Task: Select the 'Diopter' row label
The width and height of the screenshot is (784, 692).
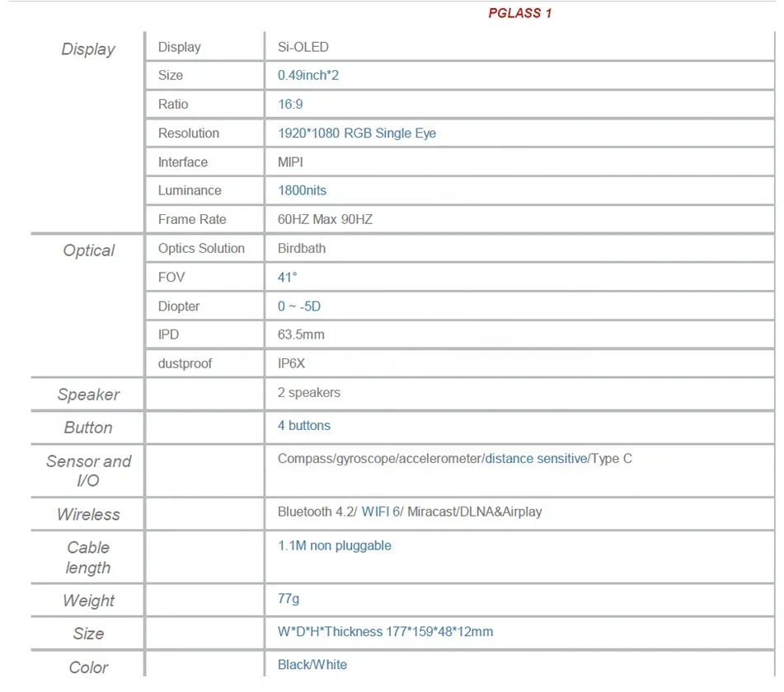Action: (x=179, y=306)
